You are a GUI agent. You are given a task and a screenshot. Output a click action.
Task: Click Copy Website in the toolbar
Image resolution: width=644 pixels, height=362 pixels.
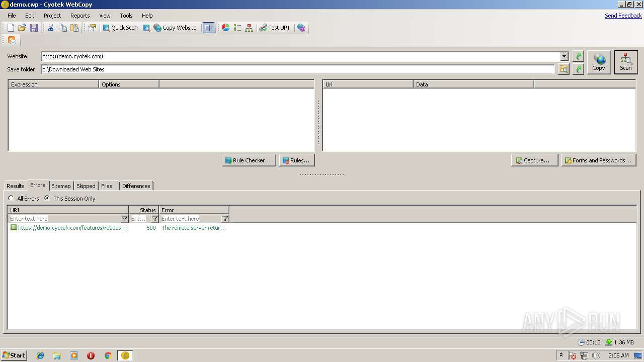pos(175,28)
